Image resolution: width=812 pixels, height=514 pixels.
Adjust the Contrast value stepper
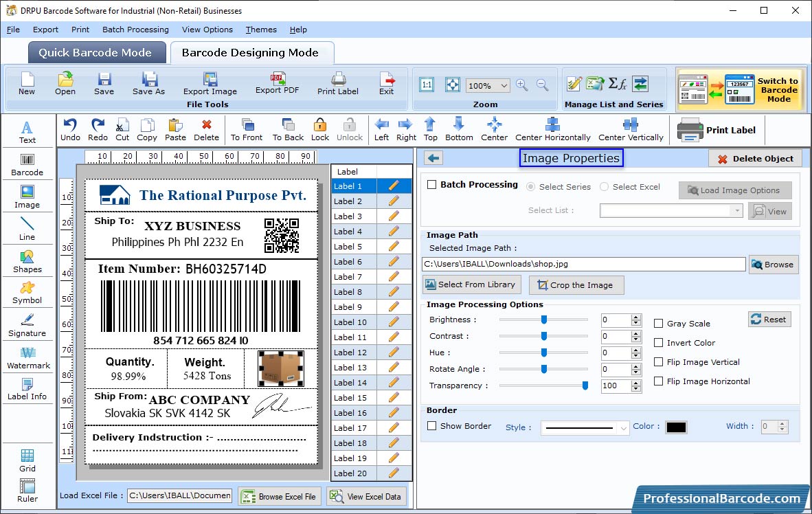click(636, 336)
